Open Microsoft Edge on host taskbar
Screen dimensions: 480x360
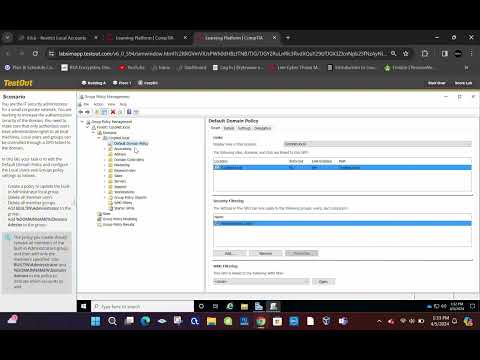tap(145, 321)
